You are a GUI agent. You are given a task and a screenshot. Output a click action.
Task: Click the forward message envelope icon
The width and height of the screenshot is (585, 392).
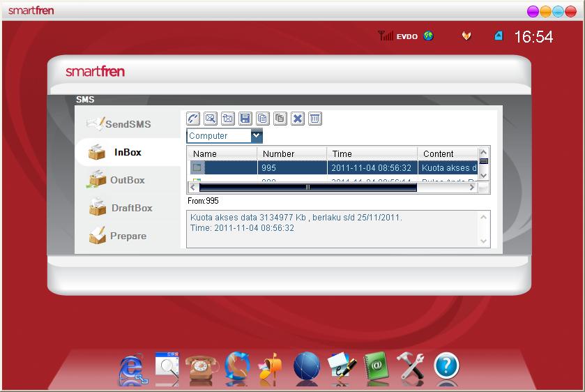(x=227, y=119)
